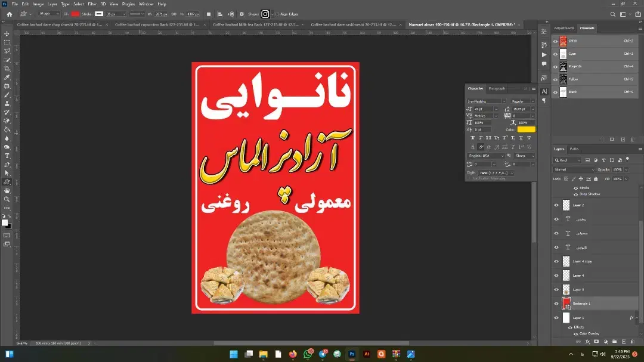Switch to Coffee bachad copuccino Back document tab

point(157,24)
